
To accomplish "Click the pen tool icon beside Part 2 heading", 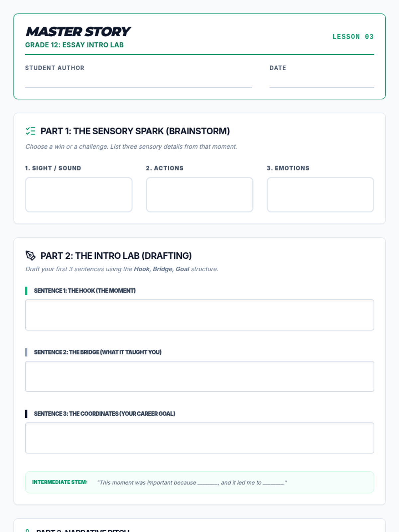I will tap(31, 256).
